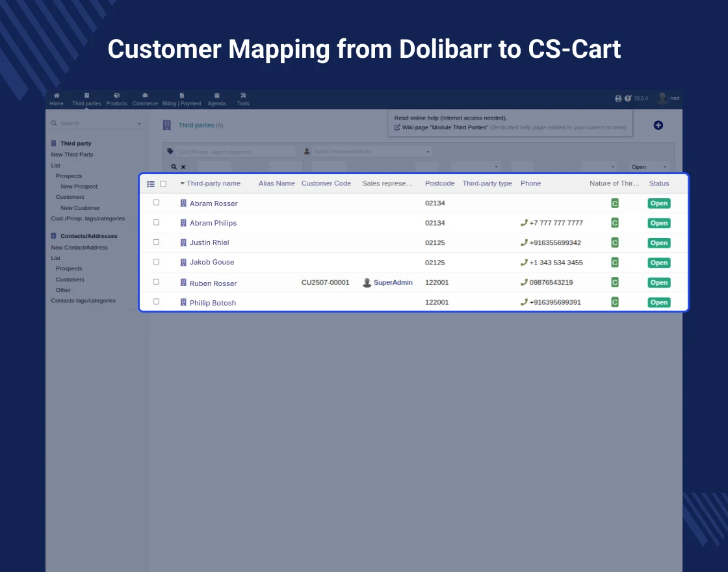Open the Billing | Payment menu
728x572 pixels.
(182, 99)
